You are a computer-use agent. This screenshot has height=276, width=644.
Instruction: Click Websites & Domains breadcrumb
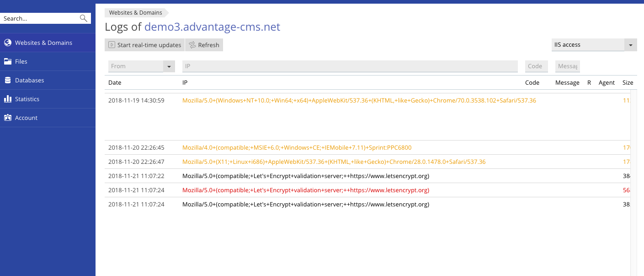[136, 13]
